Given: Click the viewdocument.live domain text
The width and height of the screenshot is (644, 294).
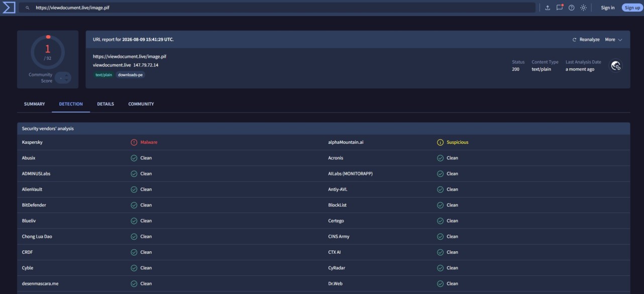Looking at the screenshot, I should point(112,65).
